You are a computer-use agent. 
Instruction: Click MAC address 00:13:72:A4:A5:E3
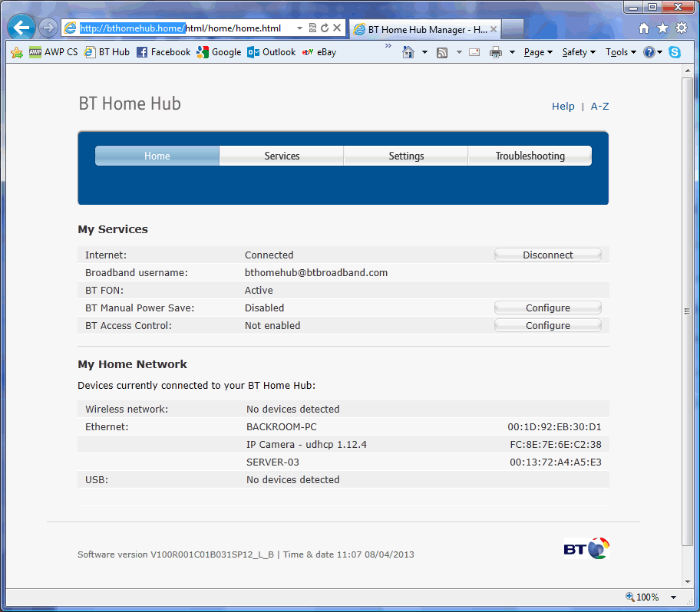[556, 462]
